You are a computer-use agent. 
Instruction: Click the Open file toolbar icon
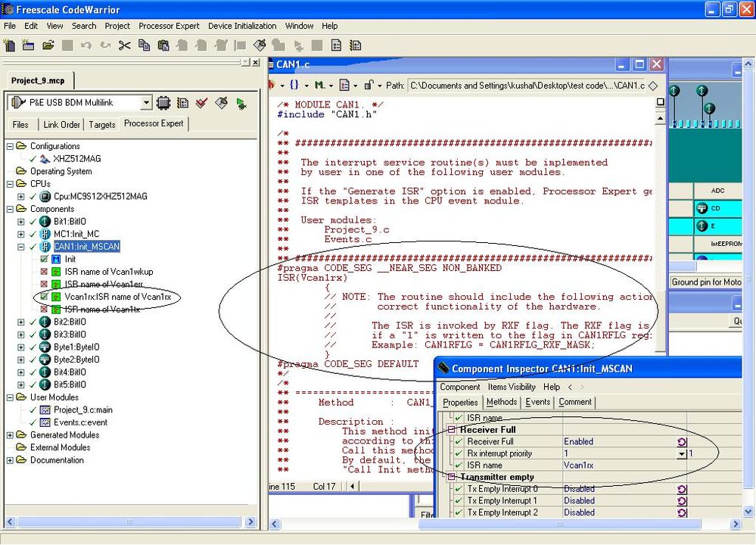[x=48, y=45]
